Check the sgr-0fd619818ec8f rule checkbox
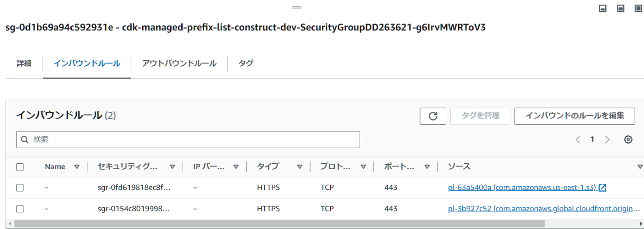This screenshot has height=229, width=644. (20, 188)
